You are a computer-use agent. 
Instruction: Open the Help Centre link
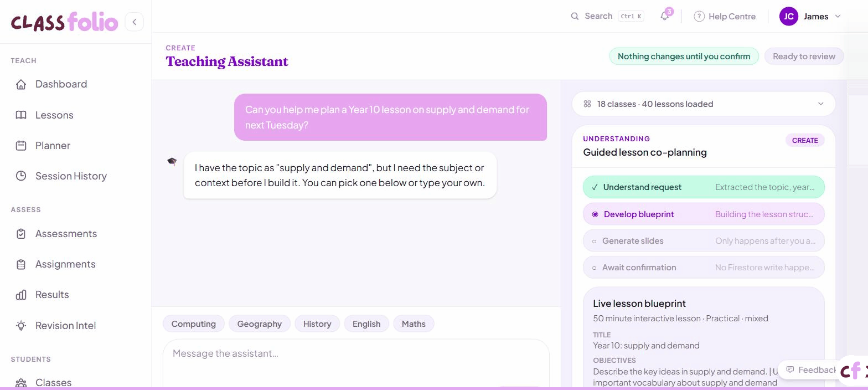click(x=725, y=17)
